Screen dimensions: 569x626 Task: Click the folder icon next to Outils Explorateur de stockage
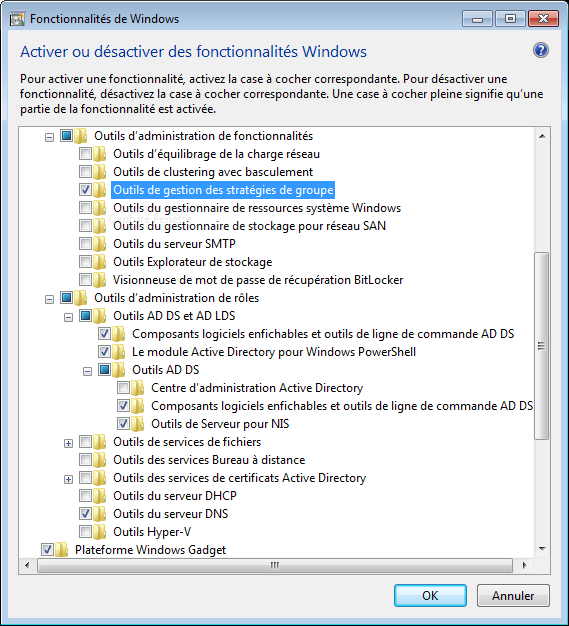[x=100, y=262]
